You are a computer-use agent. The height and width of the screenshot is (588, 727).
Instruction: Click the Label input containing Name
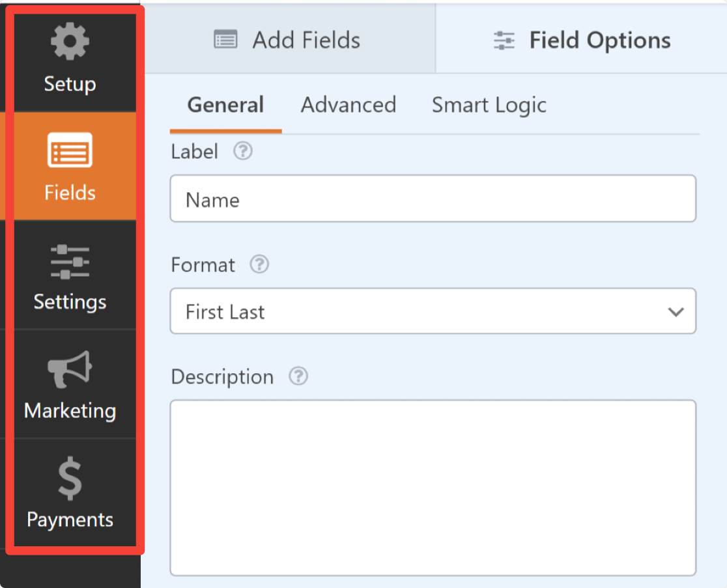(433, 199)
